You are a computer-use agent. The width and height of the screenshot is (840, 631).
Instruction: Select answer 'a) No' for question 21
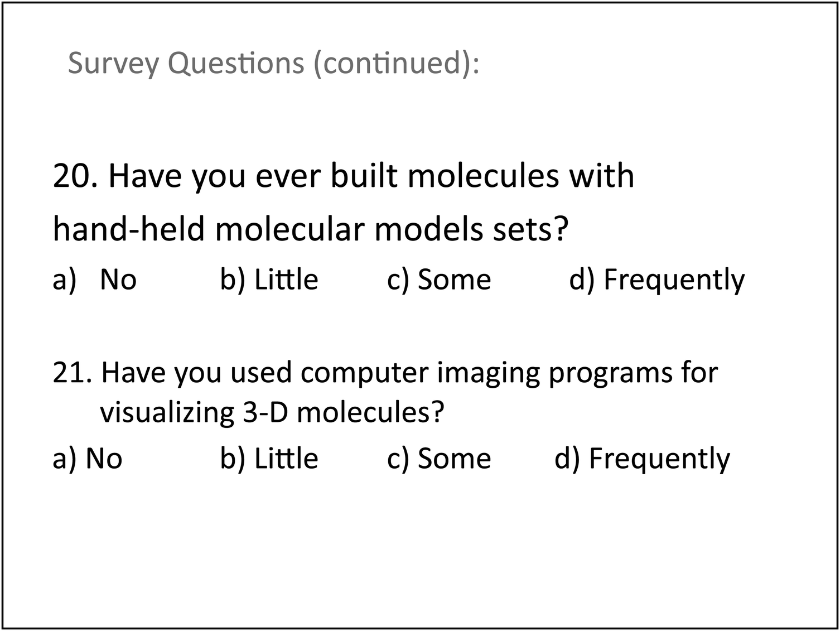pyautogui.click(x=88, y=459)
